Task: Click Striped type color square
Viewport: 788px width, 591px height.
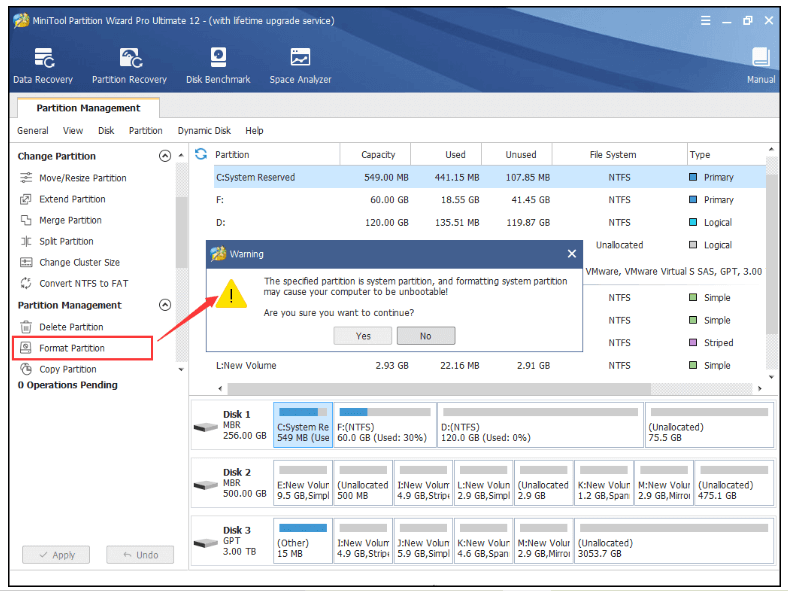Action: click(693, 343)
